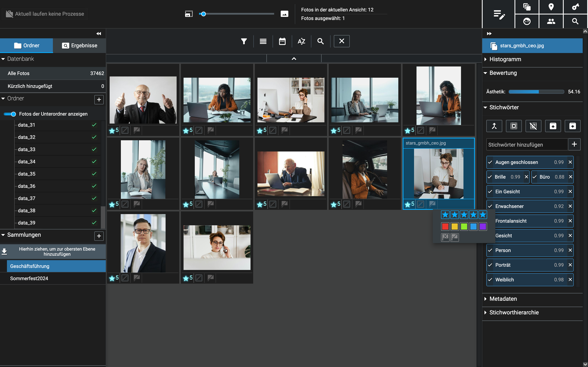588x367 pixels.
Task: Select the magnifier search icon above the grid
Action: point(320,41)
